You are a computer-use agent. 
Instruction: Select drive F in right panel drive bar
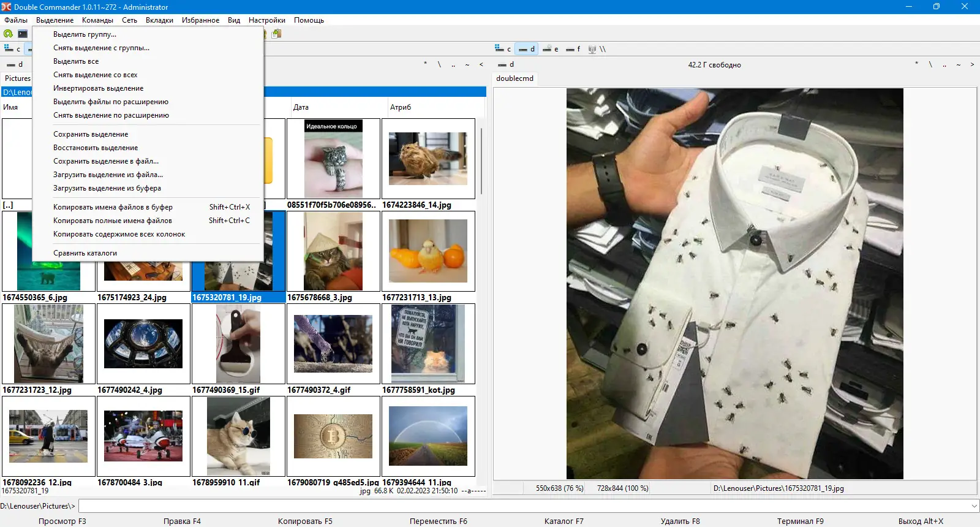(573, 49)
